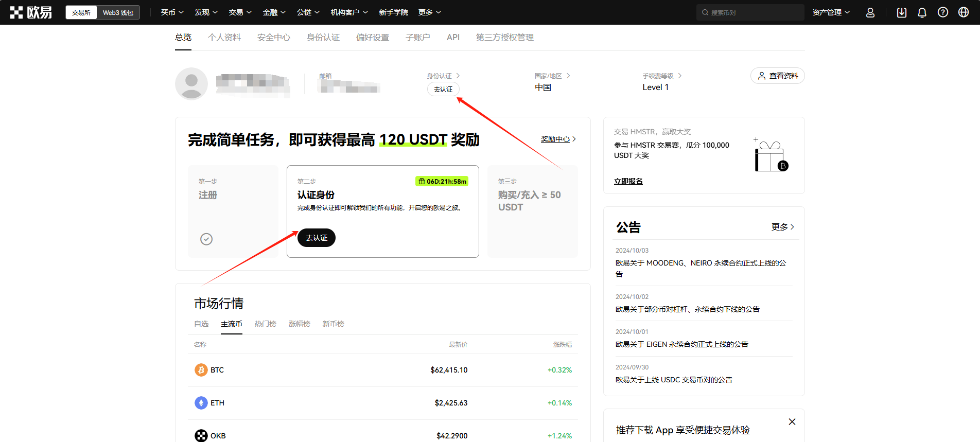Select the 偏好设置 tab
This screenshot has width=980, height=442.
tap(373, 37)
